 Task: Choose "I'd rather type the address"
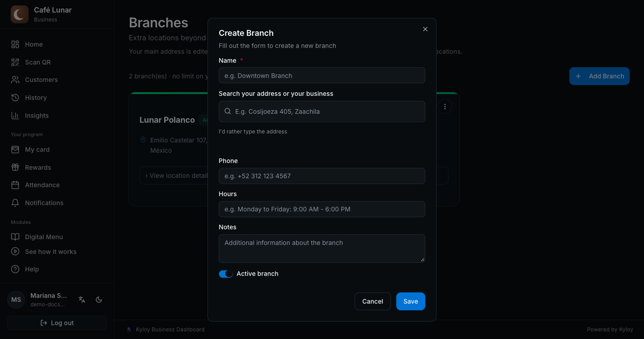point(253,132)
